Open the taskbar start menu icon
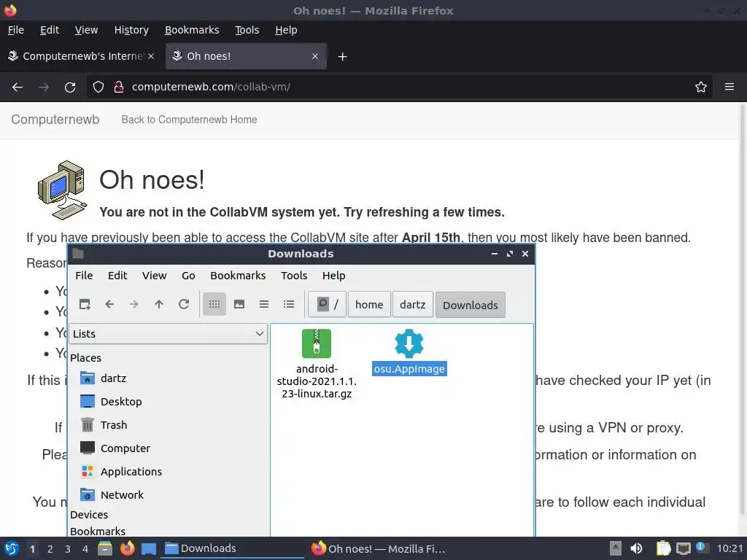747x560 pixels. pos(12,548)
